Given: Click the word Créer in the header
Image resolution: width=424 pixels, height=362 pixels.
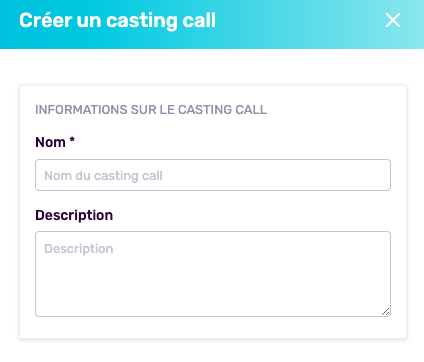Looking at the screenshot, I should pos(46,20).
